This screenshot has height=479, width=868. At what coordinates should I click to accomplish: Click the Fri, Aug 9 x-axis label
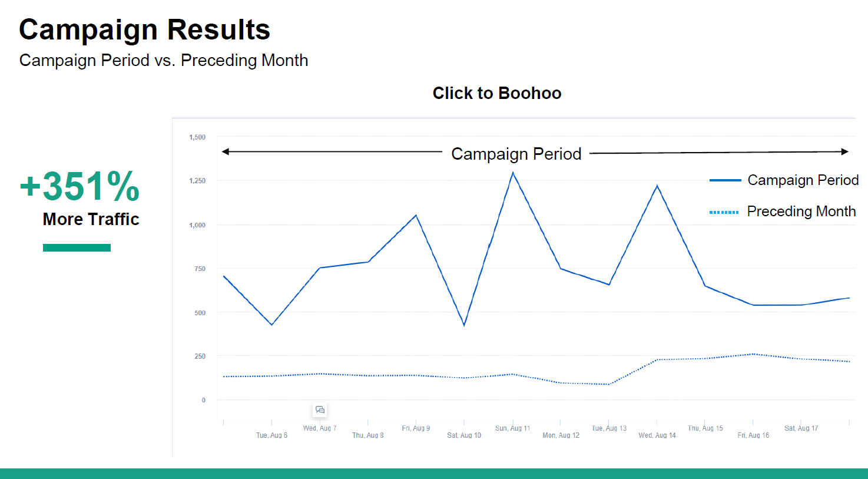[416, 428]
